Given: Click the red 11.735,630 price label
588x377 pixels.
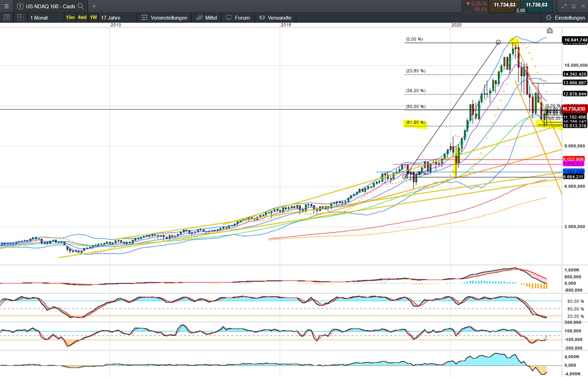Looking at the screenshot, I should 574,109.
